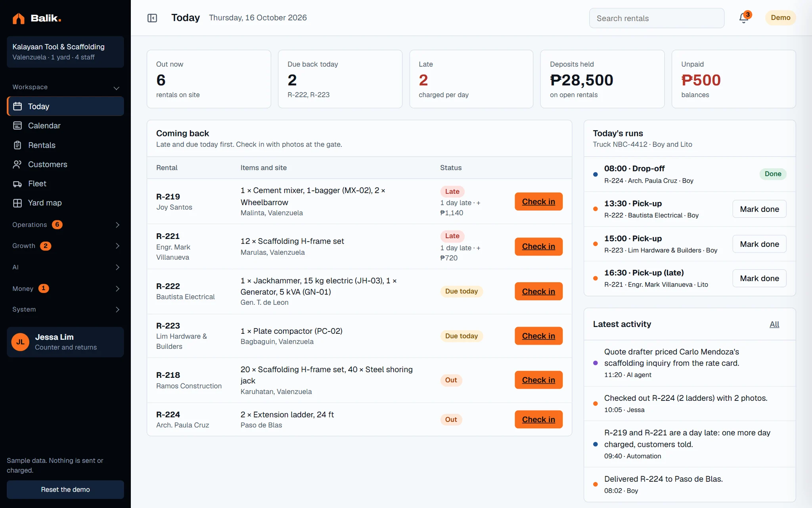Viewport: 812px width, 508px height.
Task: Click the Jessa Lim user card
Action: [x=65, y=342]
